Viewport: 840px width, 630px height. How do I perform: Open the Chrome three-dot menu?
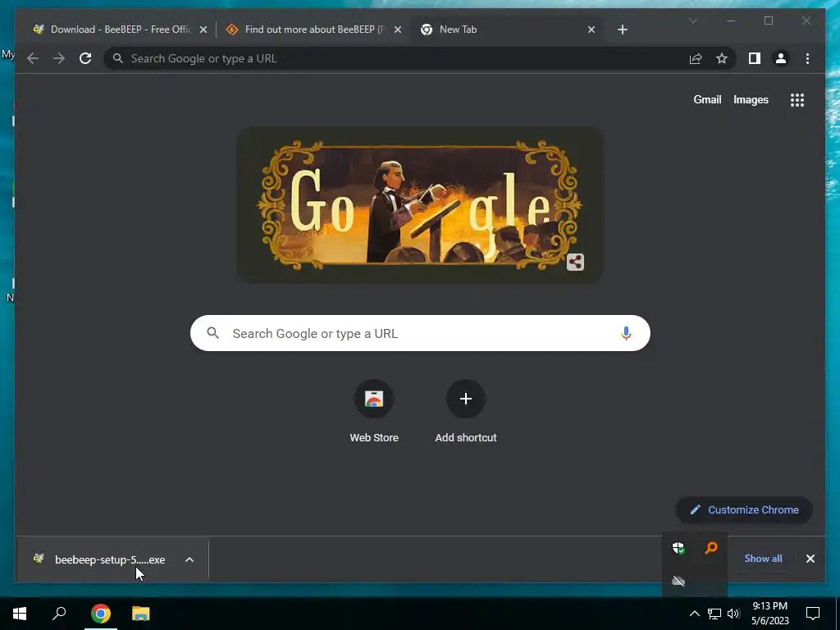coord(807,58)
